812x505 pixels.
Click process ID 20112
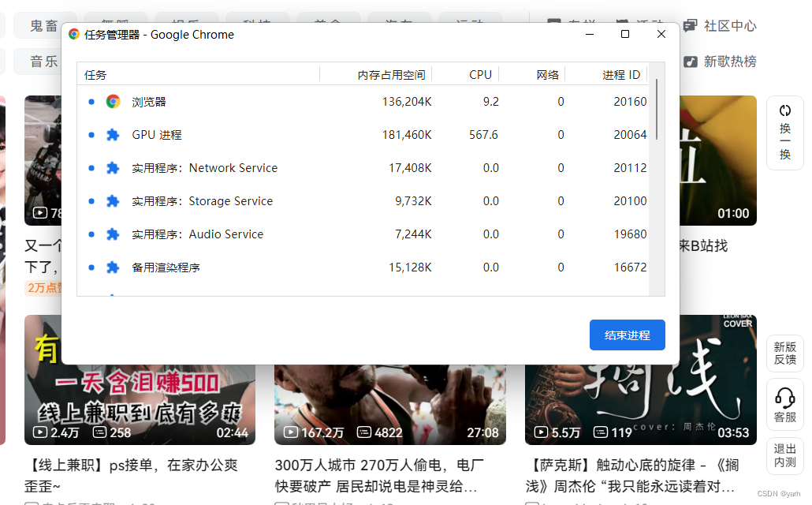[x=630, y=168]
